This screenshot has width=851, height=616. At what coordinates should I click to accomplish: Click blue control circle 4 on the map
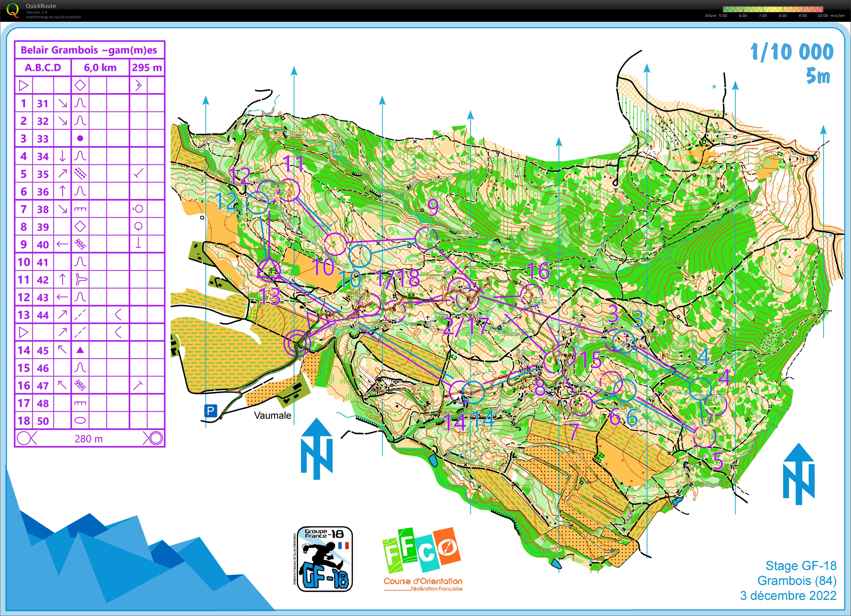(x=701, y=389)
